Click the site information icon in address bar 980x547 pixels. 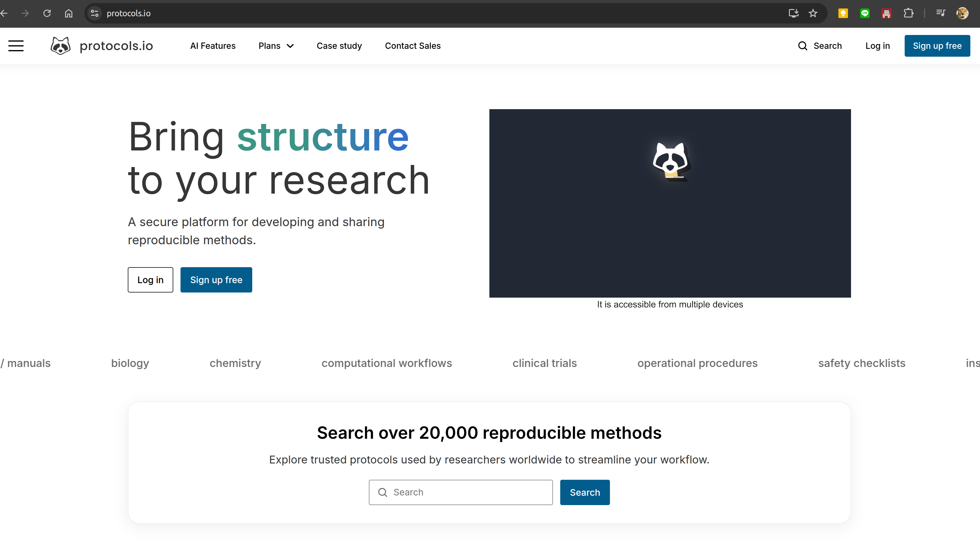pyautogui.click(x=94, y=13)
